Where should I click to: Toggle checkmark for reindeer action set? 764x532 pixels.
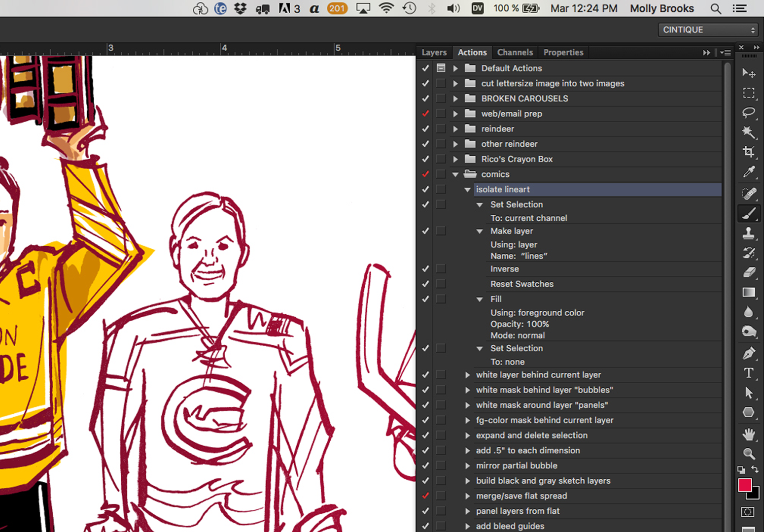point(425,129)
